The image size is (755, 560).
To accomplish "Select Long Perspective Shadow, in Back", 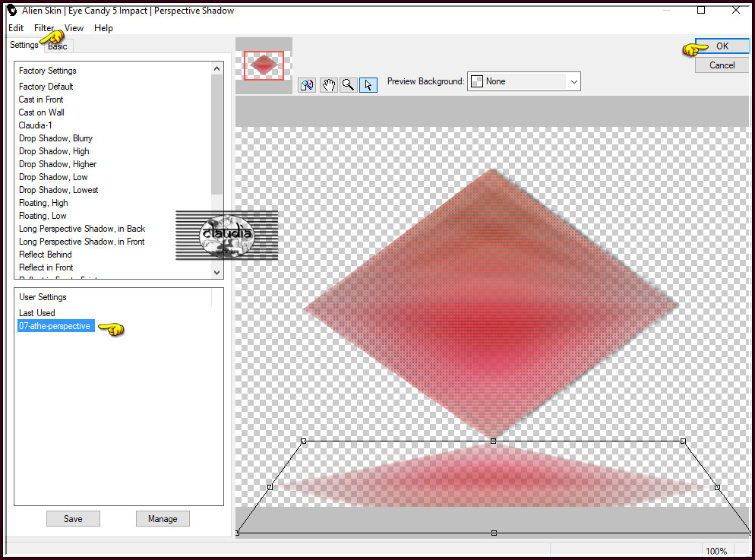I will click(82, 229).
